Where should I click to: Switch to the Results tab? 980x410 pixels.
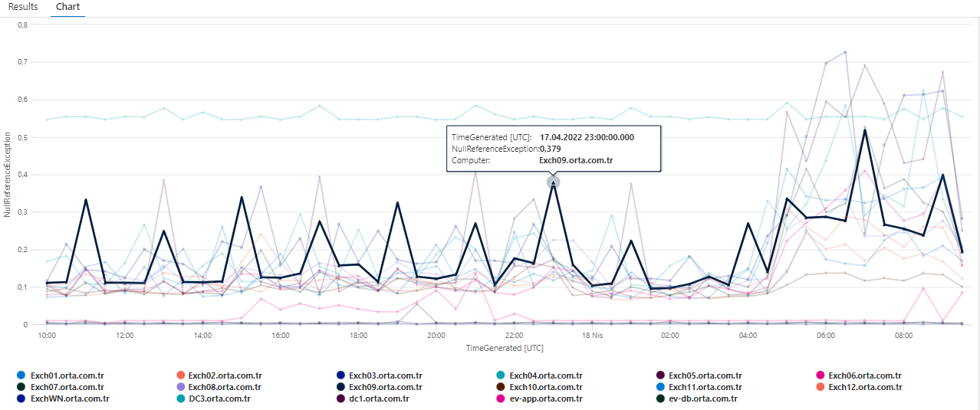(23, 7)
